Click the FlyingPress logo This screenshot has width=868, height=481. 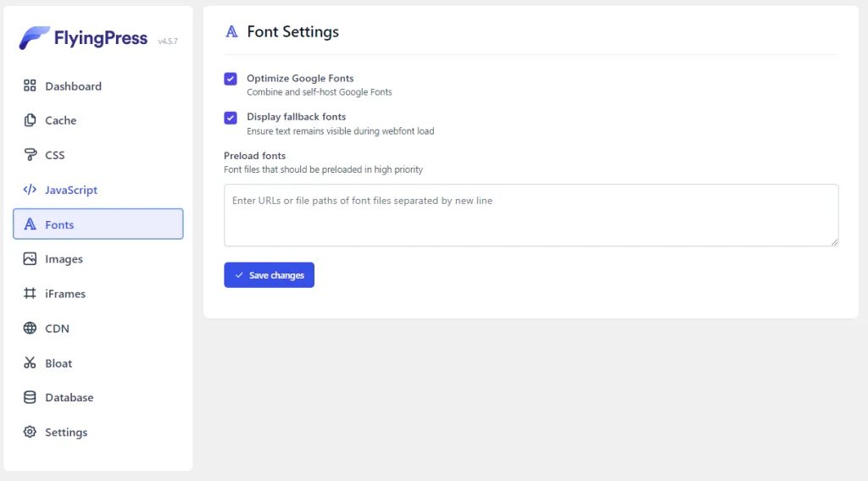tap(83, 38)
